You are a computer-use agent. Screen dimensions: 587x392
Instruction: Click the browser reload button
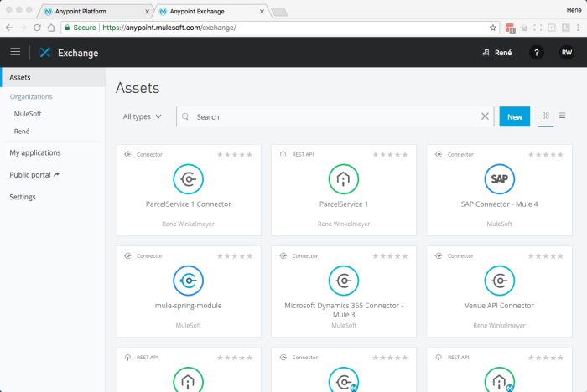click(x=37, y=28)
